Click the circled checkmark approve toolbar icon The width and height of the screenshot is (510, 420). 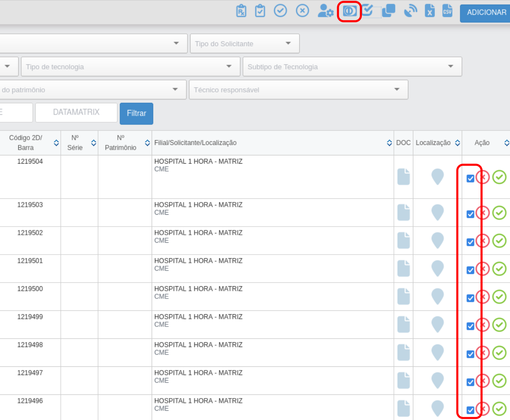pos(280,10)
